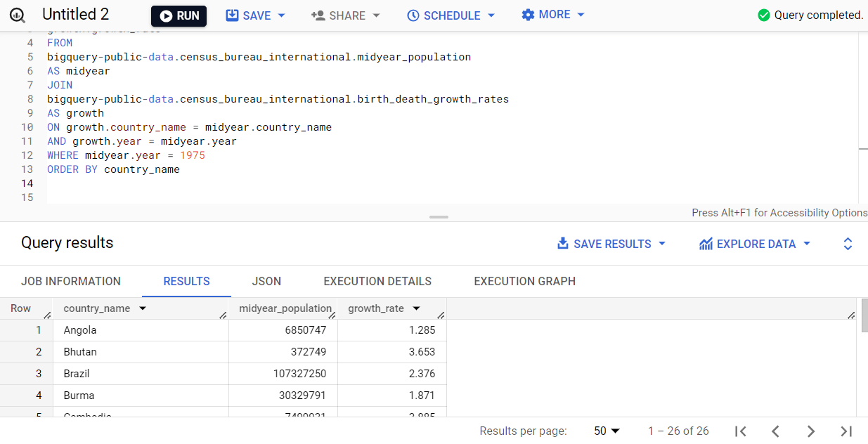Click the query search magnifier icon
The height and width of the screenshot is (444, 868).
click(15, 15)
